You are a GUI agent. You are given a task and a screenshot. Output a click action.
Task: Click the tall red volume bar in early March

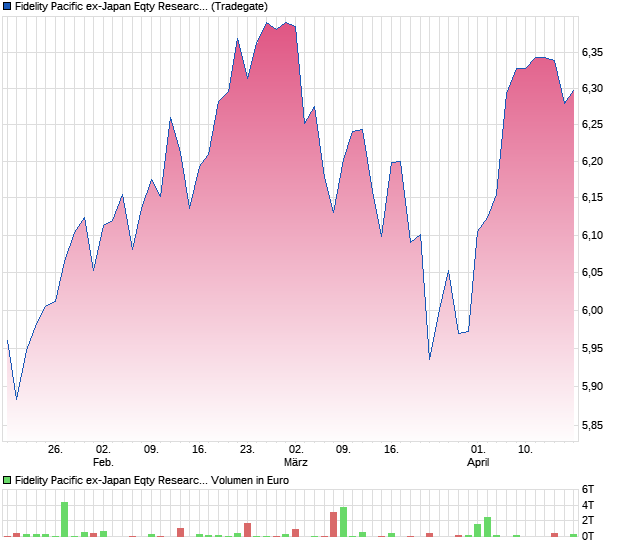point(334,524)
